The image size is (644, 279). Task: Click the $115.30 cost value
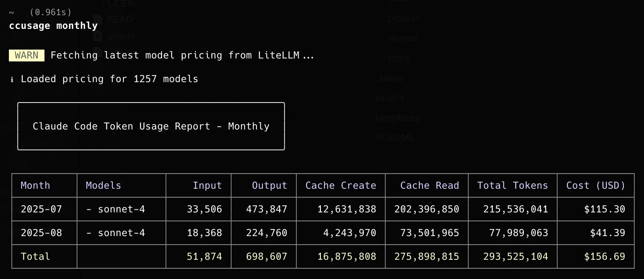click(x=604, y=209)
